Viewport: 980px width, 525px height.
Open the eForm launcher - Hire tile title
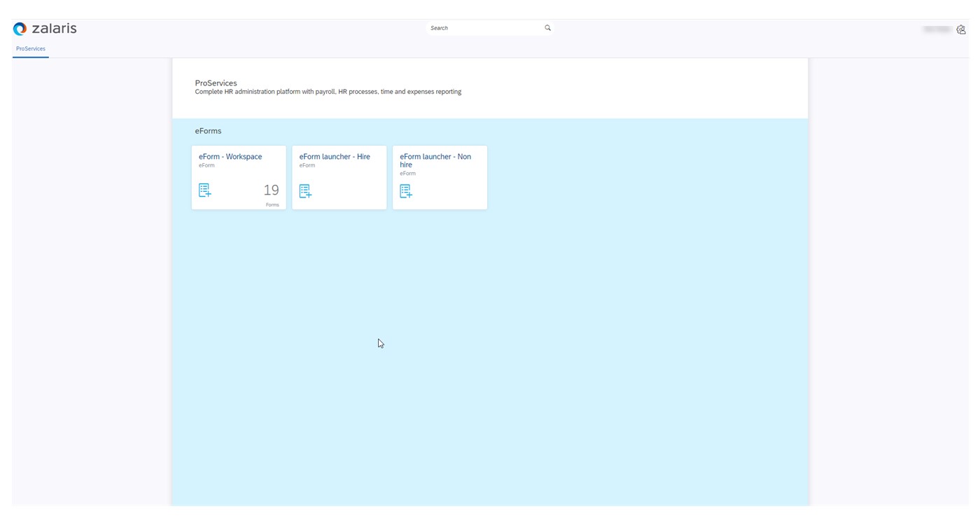(335, 157)
